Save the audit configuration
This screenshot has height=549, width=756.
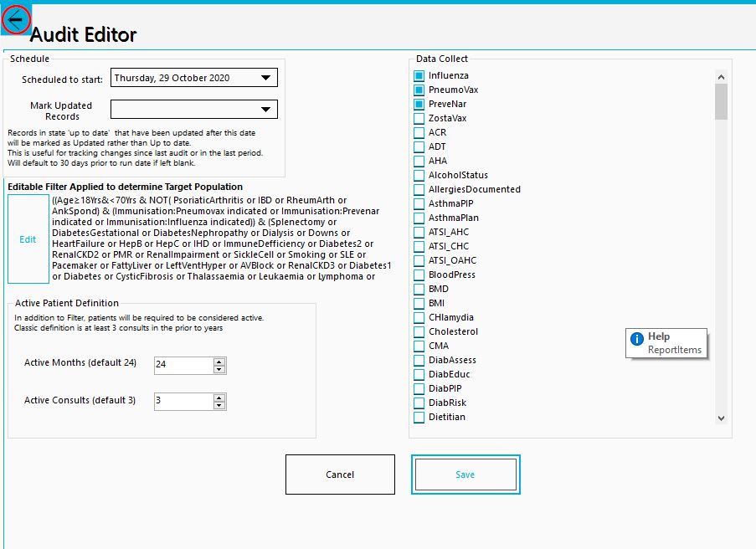coord(465,474)
